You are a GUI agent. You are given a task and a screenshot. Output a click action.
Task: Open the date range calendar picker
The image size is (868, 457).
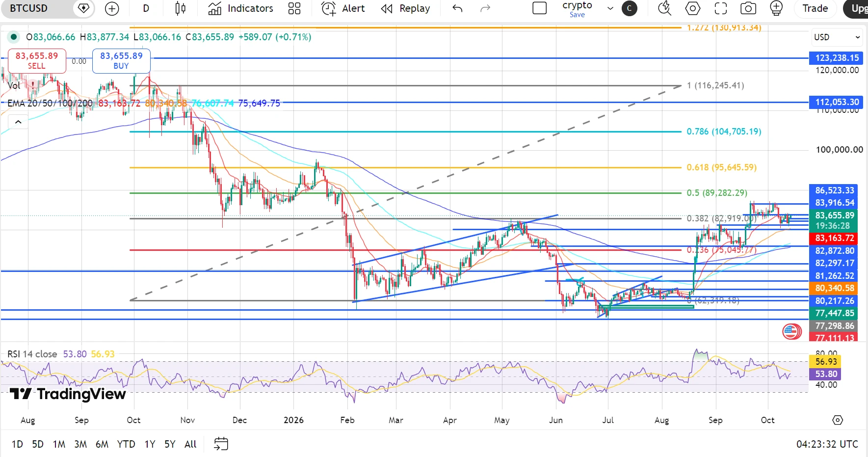click(221, 444)
